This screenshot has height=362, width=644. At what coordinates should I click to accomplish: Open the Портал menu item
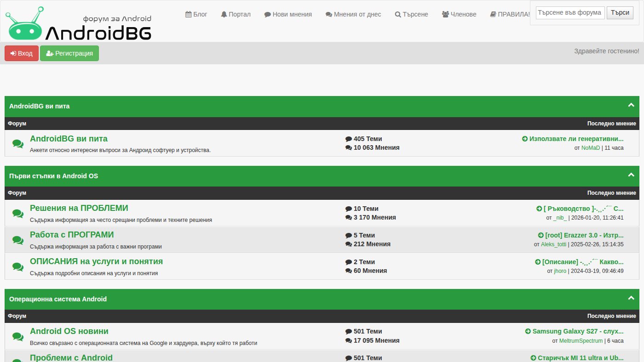236,14
